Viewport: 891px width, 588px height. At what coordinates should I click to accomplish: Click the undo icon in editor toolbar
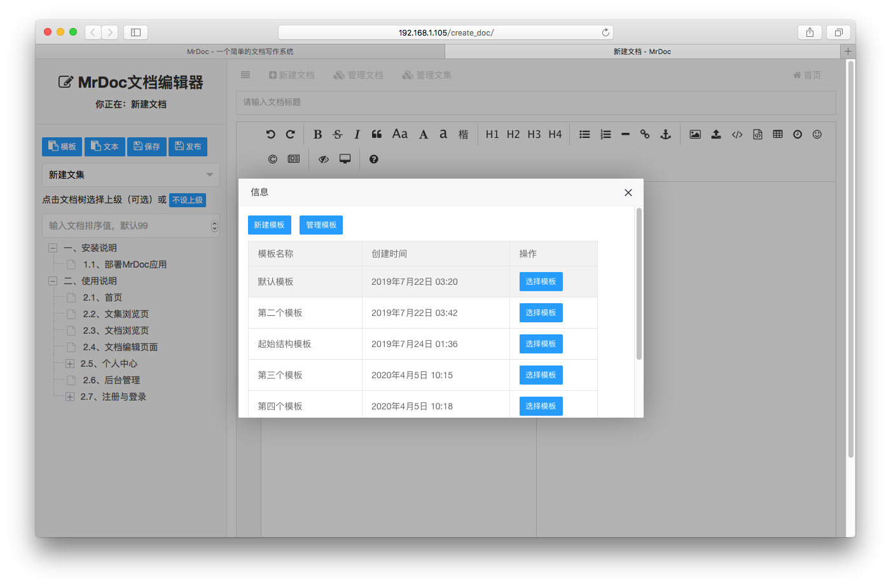(x=270, y=134)
